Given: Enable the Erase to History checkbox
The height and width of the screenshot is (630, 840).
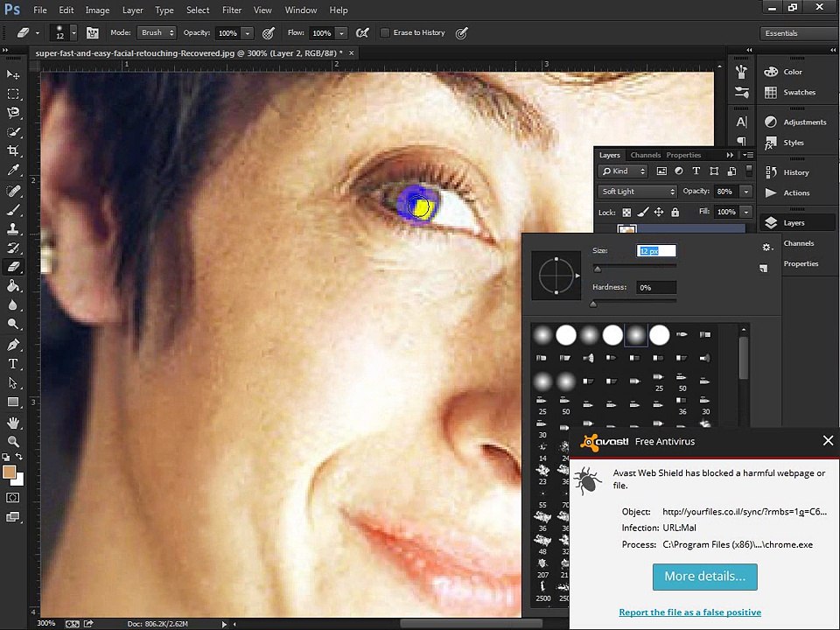Looking at the screenshot, I should pyautogui.click(x=385, y=32).
